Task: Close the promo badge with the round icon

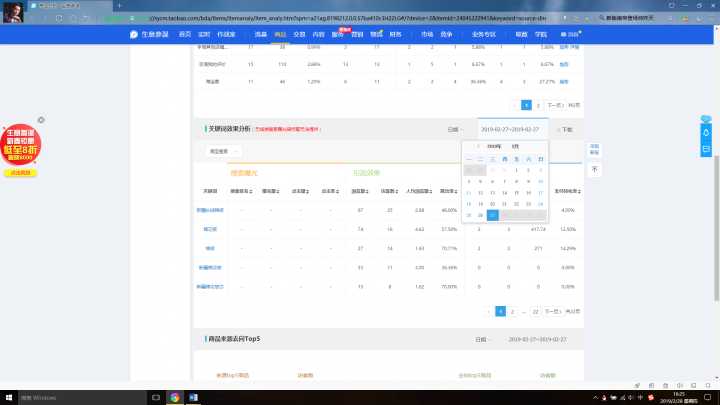Action: (41, 120)
